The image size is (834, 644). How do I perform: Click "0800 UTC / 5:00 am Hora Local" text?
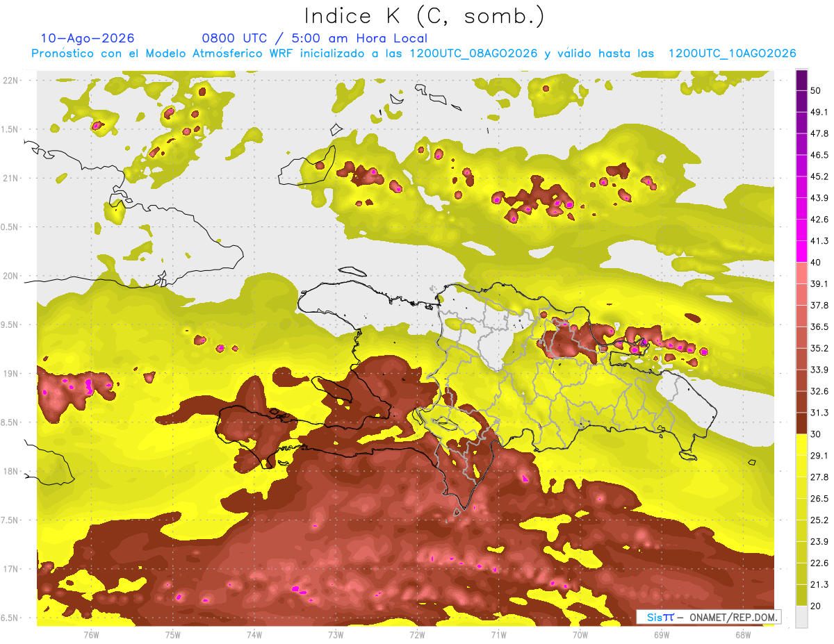pyautogui.click(x=314, y=38)
